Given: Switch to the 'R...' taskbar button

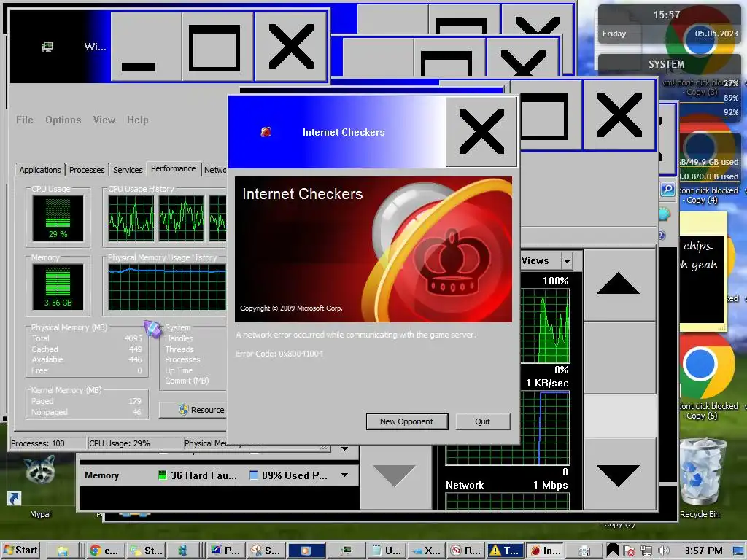Looking at the screenshot, I should point(467,551).
